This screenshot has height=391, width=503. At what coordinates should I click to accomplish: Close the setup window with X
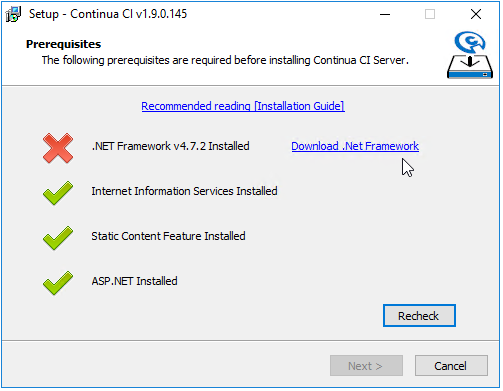coord(476,14)
